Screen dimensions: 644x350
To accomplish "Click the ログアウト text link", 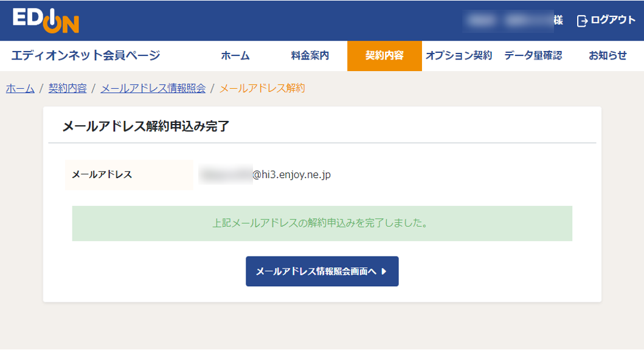I will point(612,20).
